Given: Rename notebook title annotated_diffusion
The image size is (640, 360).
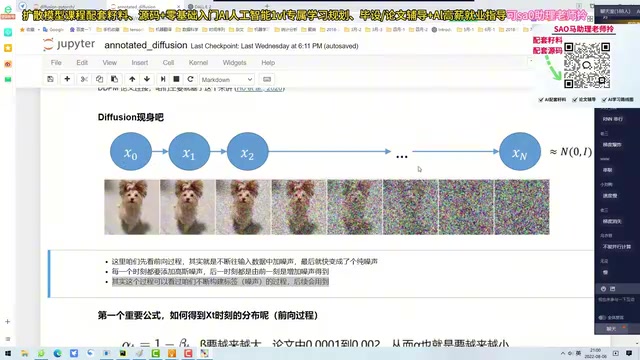Looking at the screenshot, I should click(146, 45).
